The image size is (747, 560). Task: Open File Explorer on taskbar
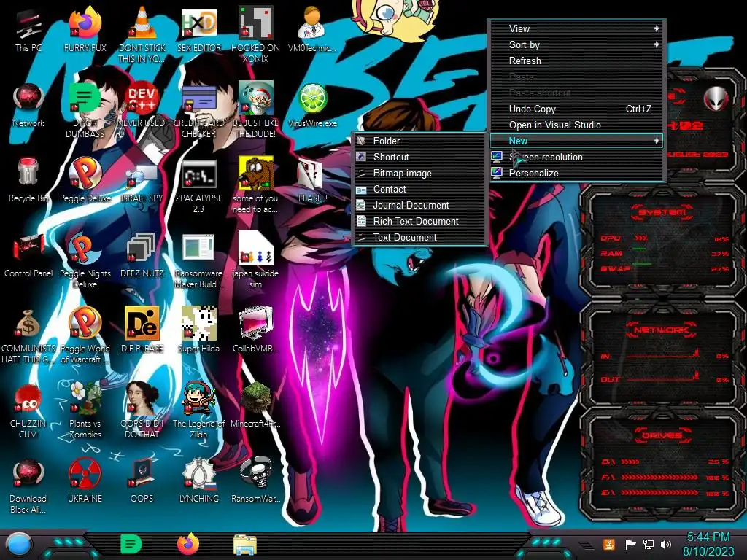(245, 545)
